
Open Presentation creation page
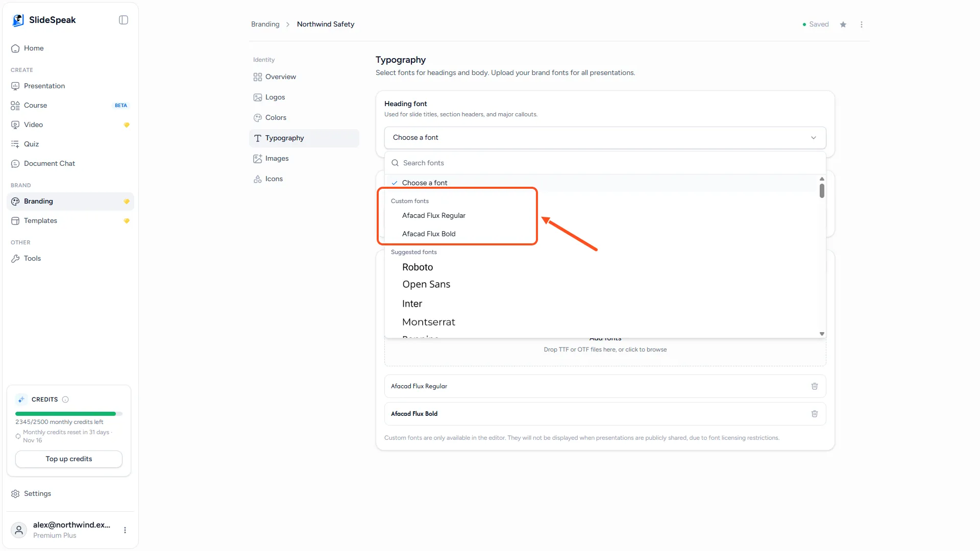click(70, 86)
